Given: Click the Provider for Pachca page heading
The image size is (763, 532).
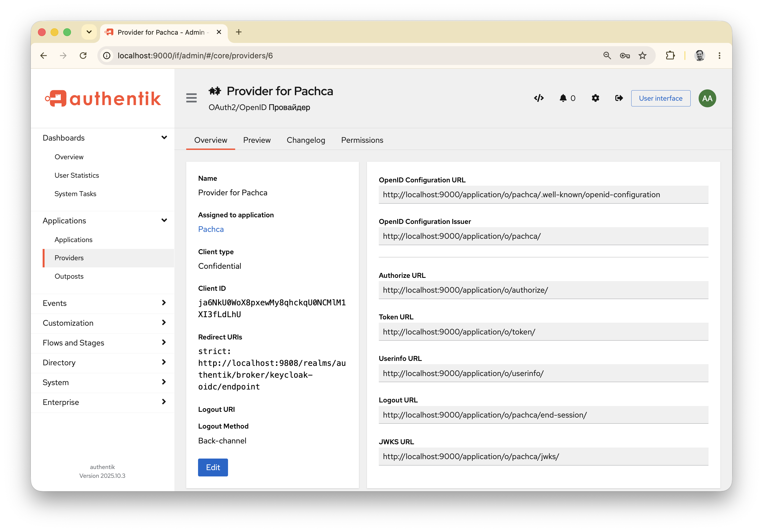Looking at the screenshot, I should tap(280, 91).
